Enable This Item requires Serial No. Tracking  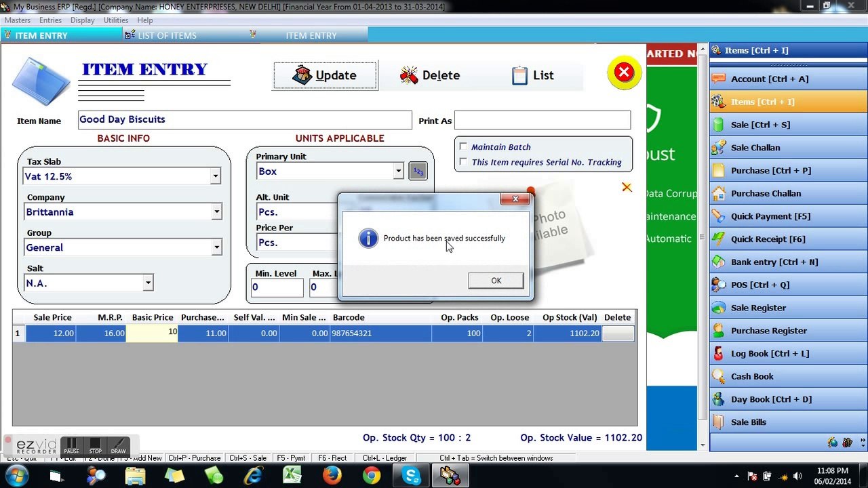(x=463, y=162)
